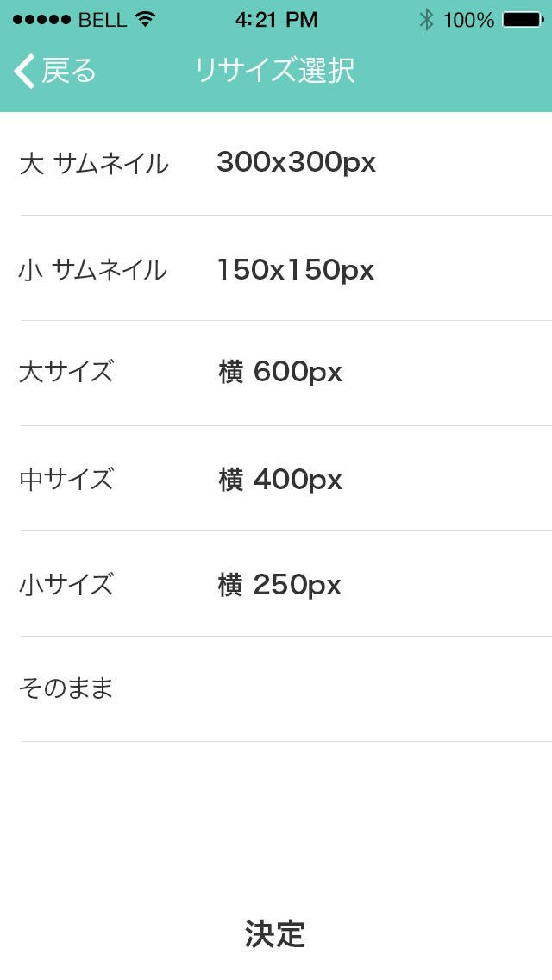The image size is (552, 980).
Task: Tap the Wi-Fi signal icon
Action: click(145, 19)
